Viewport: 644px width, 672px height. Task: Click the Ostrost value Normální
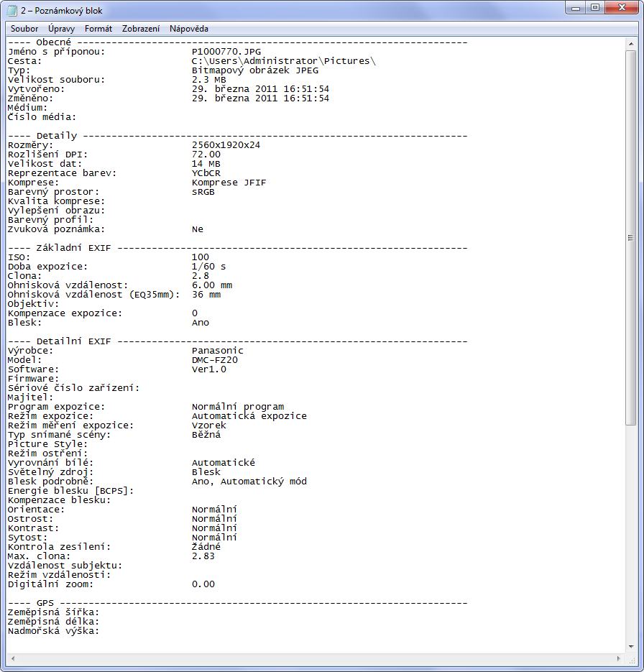tap(214, 519)
